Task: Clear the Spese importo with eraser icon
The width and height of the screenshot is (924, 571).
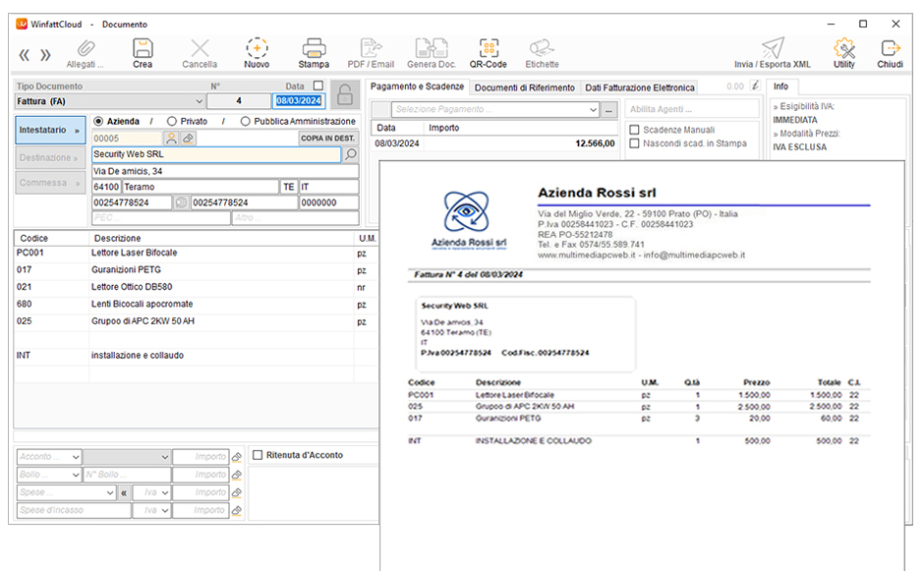Action: click(x=237, y=492)
